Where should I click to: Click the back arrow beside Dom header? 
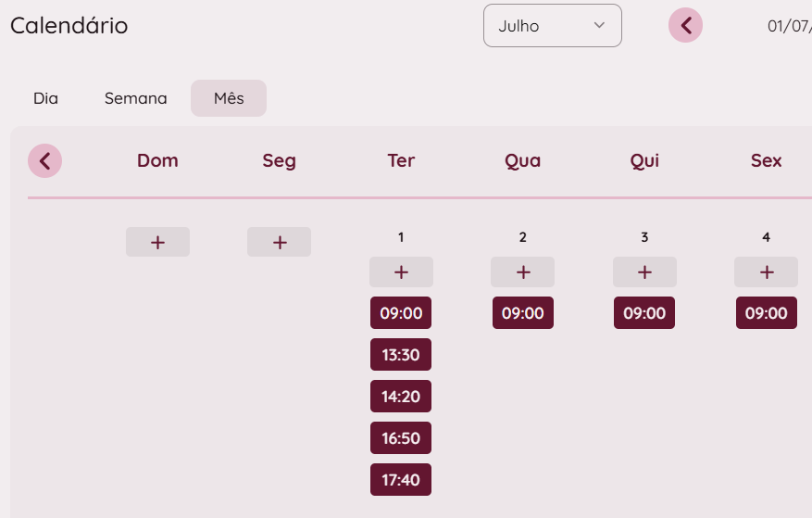[45, 160]
